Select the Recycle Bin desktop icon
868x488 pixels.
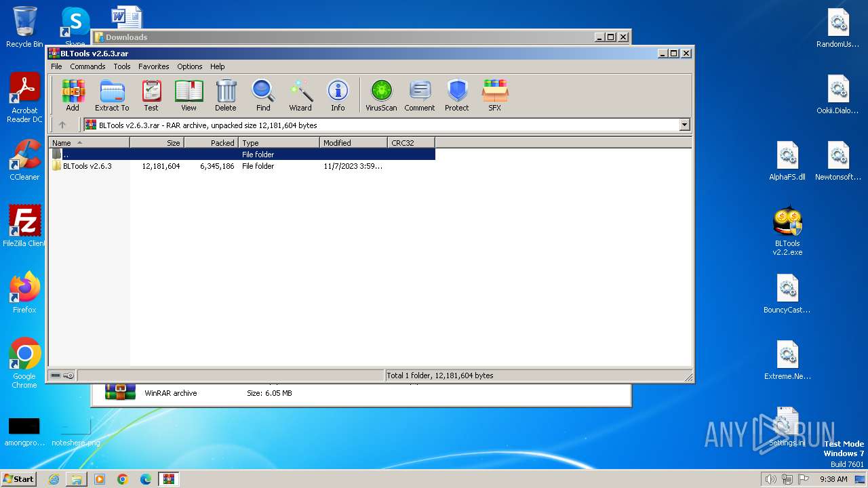tap(24, 27)
